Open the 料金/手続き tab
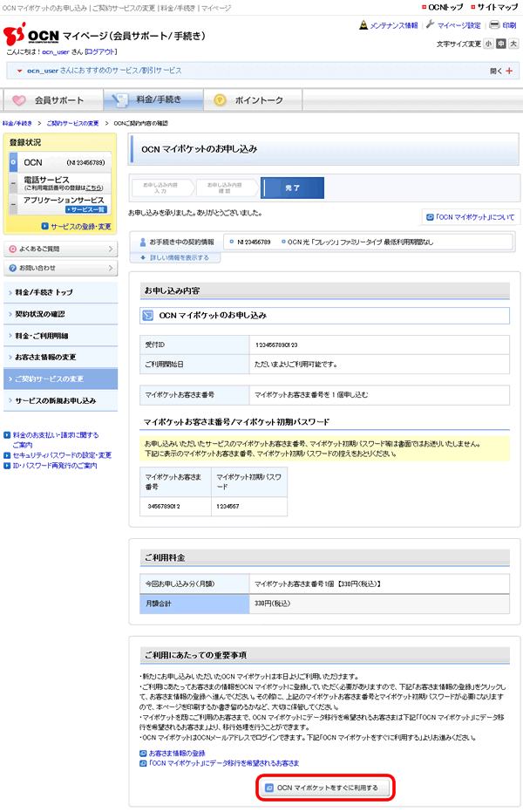 [x=153, y=99]
